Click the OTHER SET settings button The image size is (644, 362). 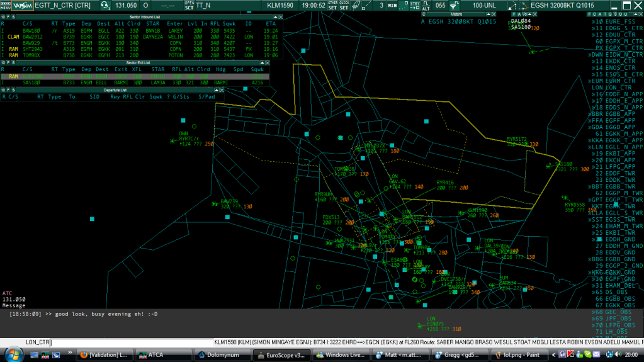332,5
